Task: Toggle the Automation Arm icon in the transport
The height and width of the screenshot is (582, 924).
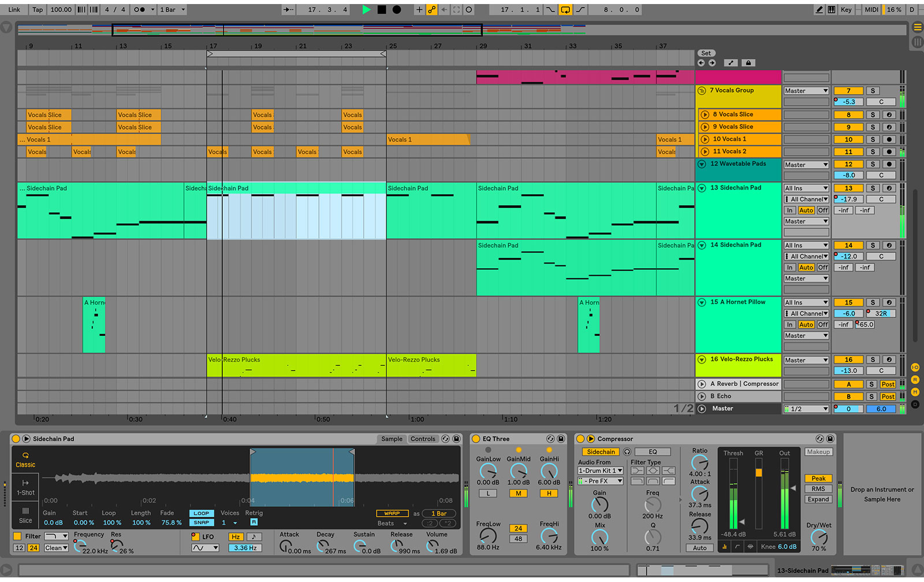Action: [x=431, y=9]
